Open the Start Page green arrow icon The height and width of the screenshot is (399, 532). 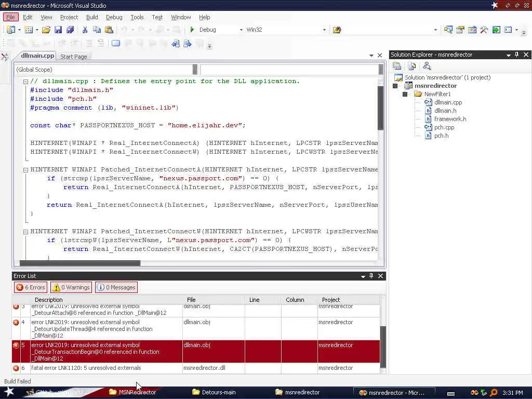pyautogui.click(x=496, y=30)
